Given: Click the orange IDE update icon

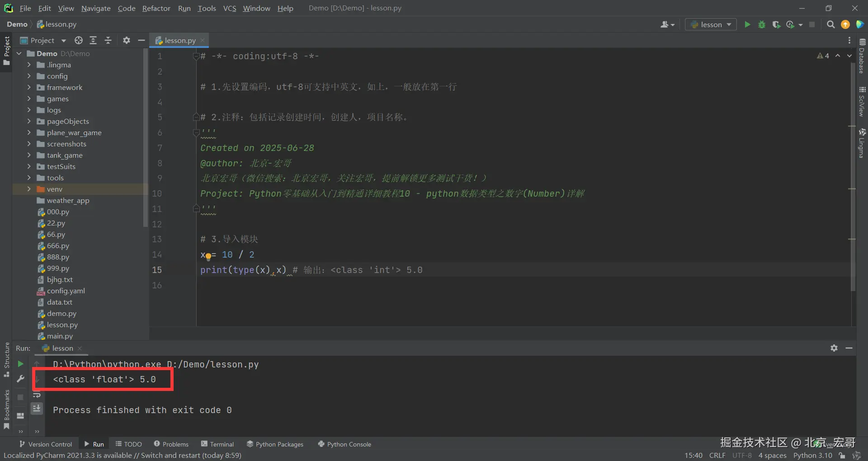Looking at the screenshot, I should pos(845,24).
